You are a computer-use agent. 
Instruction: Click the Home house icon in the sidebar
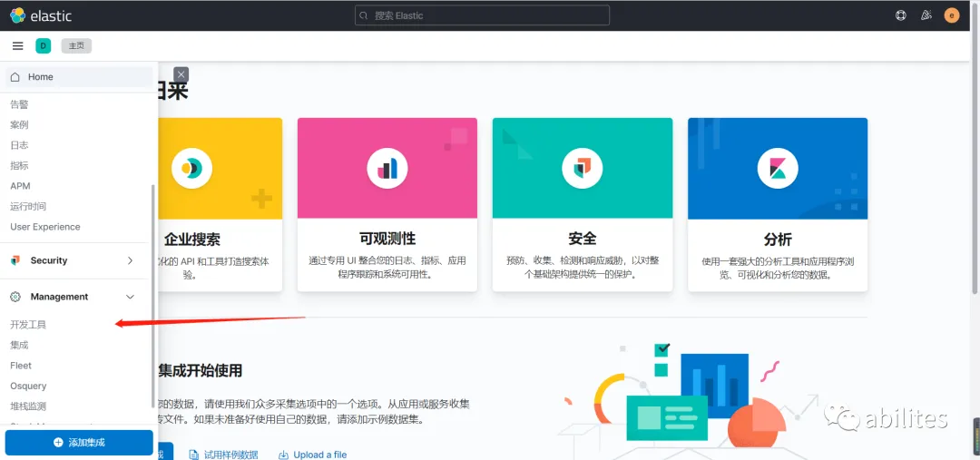[x=15, y=77]
